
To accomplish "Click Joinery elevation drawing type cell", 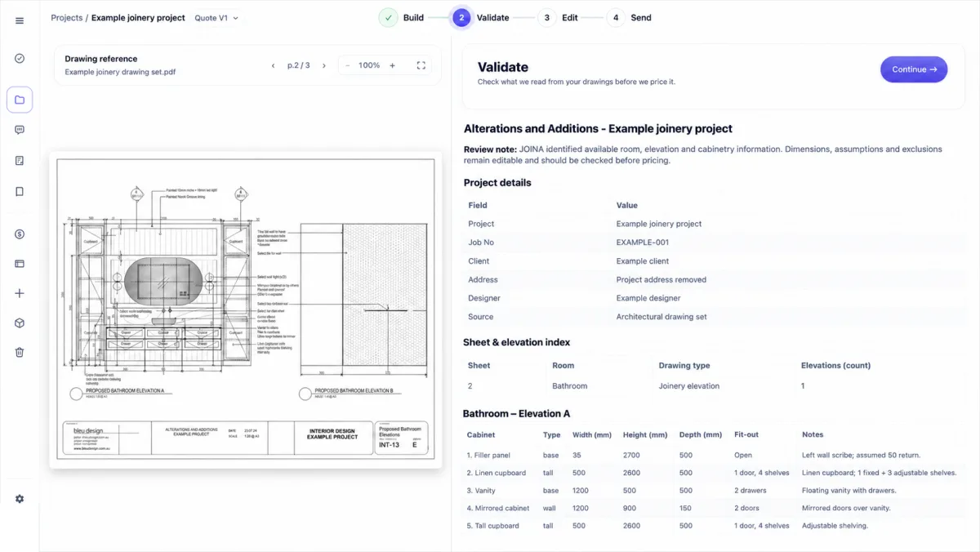I will pyautogui.click(x=689, y=386).
